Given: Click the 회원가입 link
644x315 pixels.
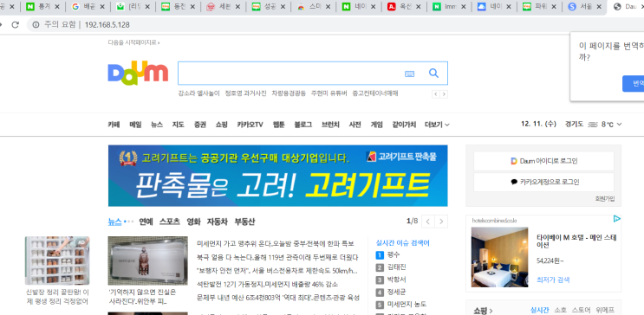Looking at the screenshot, I should tap(605, 198).
